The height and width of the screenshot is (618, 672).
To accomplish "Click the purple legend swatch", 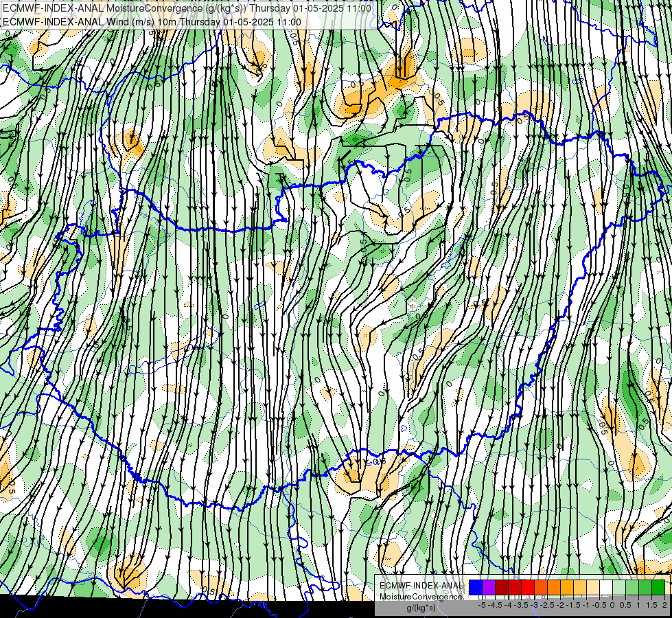I will 489,587.
